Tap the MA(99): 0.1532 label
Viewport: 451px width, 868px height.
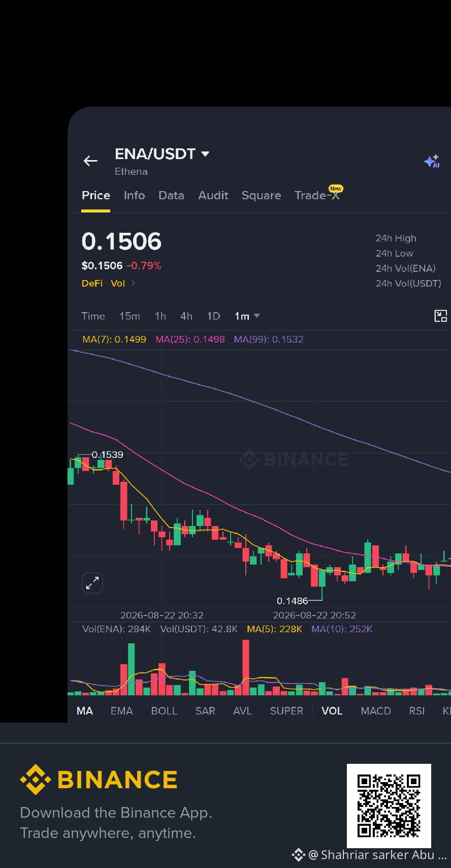tap(269, 339)
